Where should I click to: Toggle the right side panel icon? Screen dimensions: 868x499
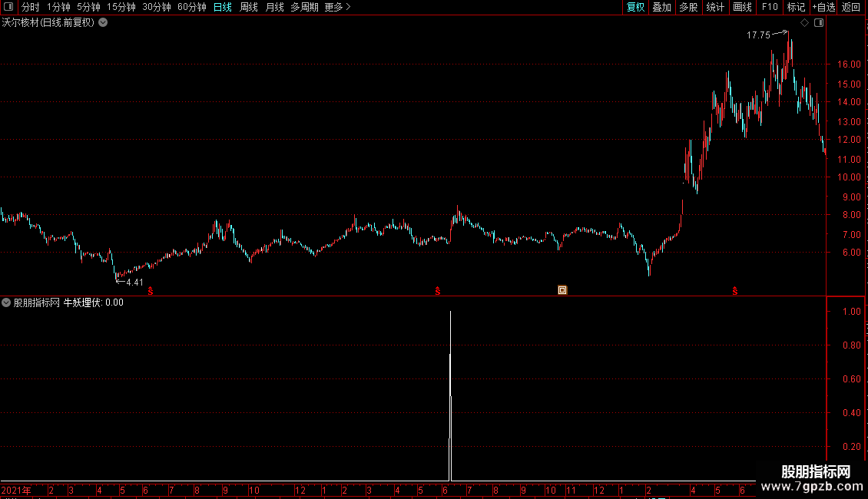[819, 23]
